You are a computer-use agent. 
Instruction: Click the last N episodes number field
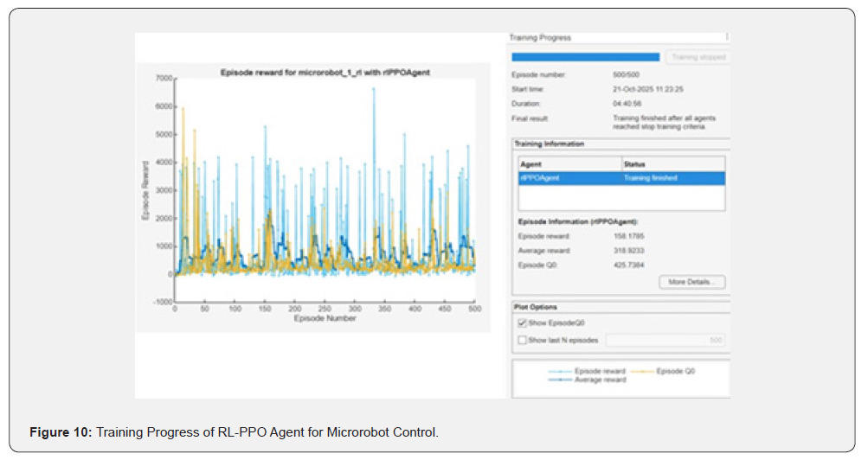[x=665, y=340]
